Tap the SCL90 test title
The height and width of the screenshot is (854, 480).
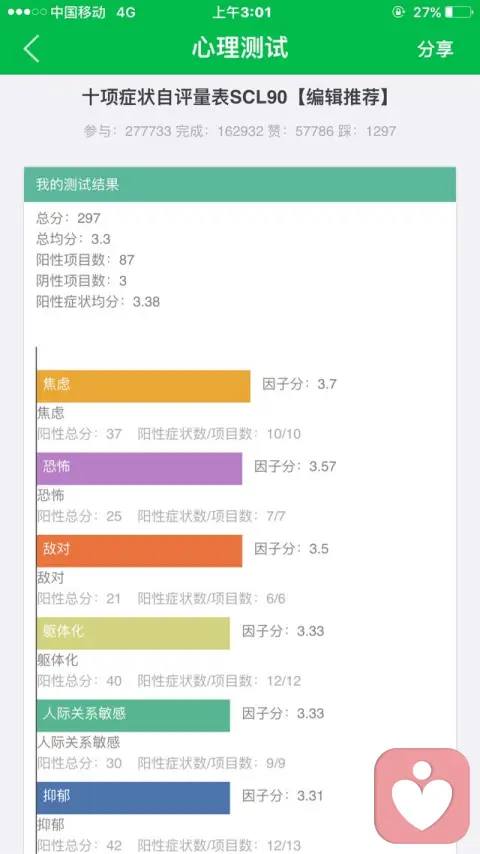[236, 97]
